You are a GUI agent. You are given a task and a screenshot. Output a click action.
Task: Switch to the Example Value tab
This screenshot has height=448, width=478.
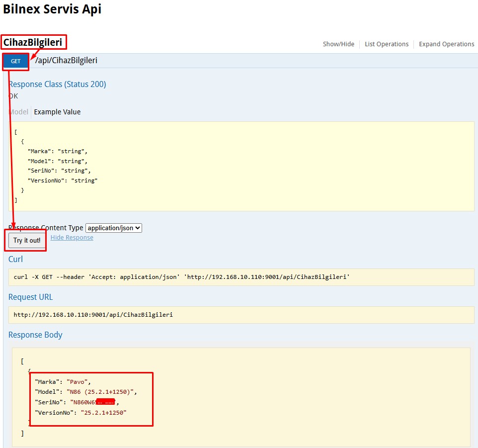pyautogui.click(x=57, y=112)
